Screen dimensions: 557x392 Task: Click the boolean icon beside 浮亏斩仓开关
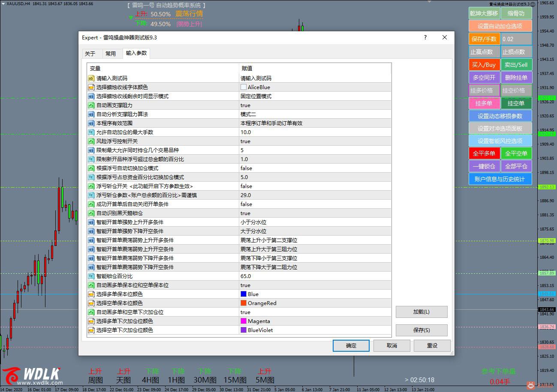coord(91,186)
